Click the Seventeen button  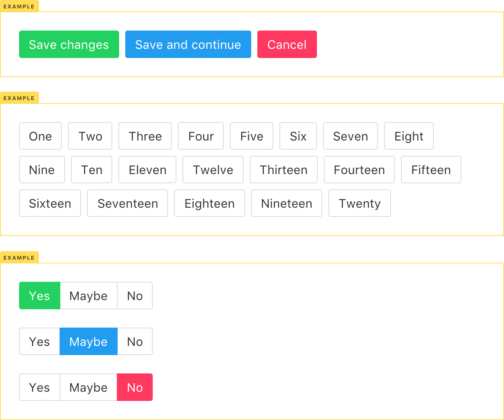click(128, 203)
